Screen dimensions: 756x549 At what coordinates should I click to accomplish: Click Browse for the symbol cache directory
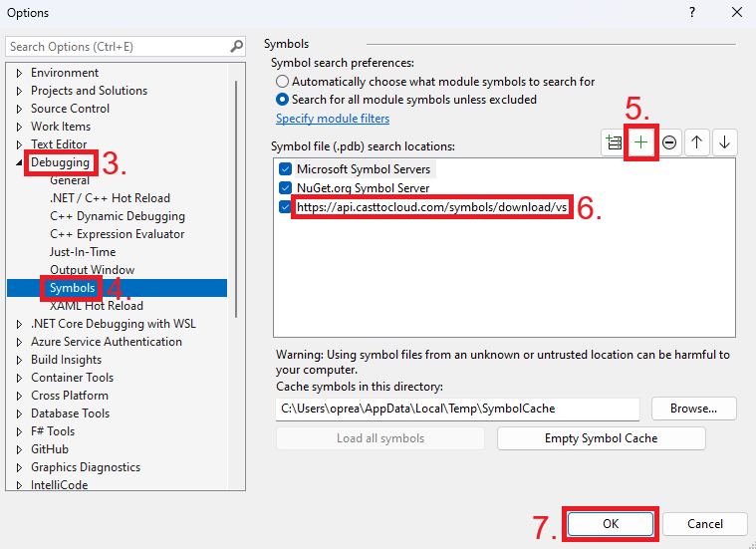pos(693,409)
